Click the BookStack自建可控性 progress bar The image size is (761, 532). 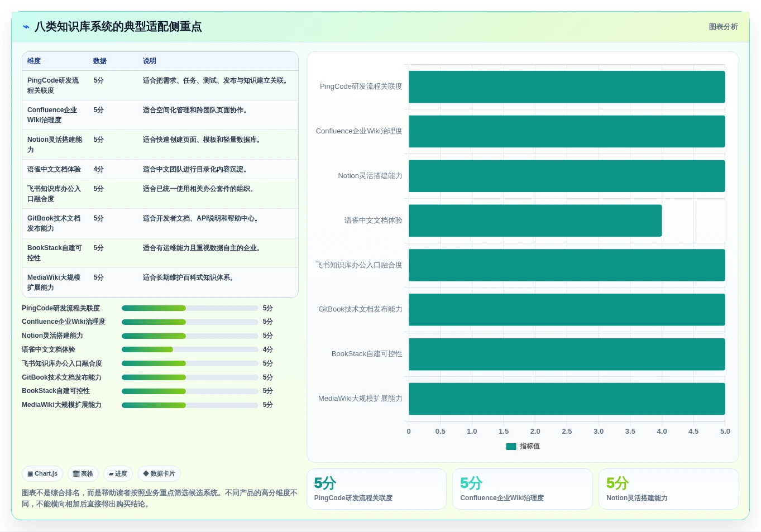pyautogui.click(x=190, y=391)
